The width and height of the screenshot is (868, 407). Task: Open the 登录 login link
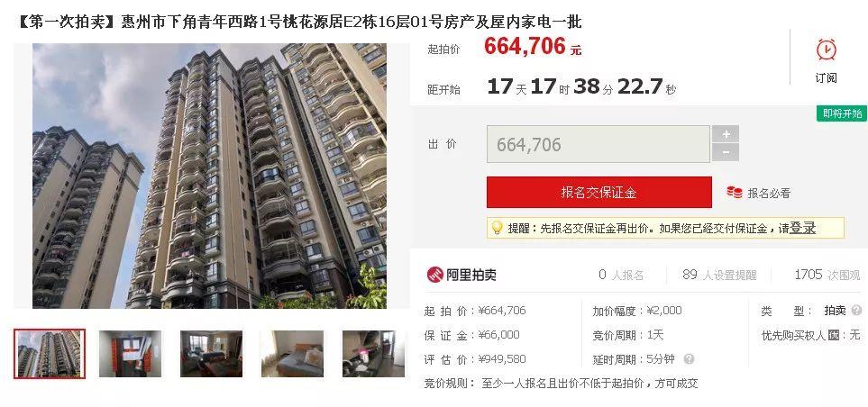[x=803, y=228]
